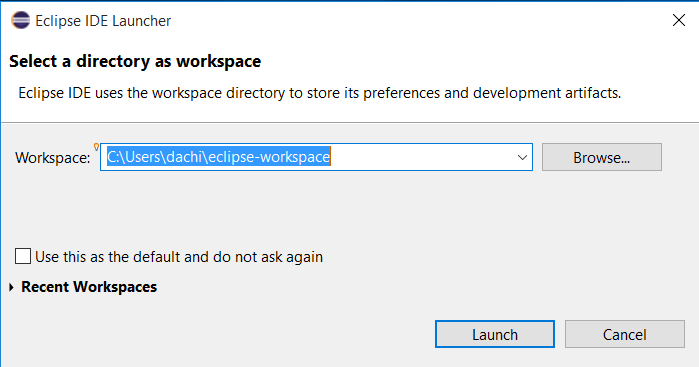Click the content assist lightbulb icon
This screenshot has height=367, width=699.
96,147
